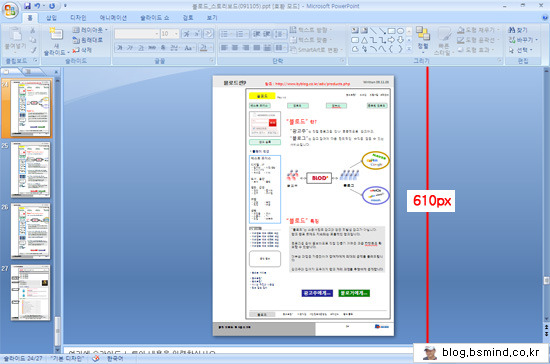Increase the font size
The height and width of the screenshot is (364, 550).
point(187,34)
